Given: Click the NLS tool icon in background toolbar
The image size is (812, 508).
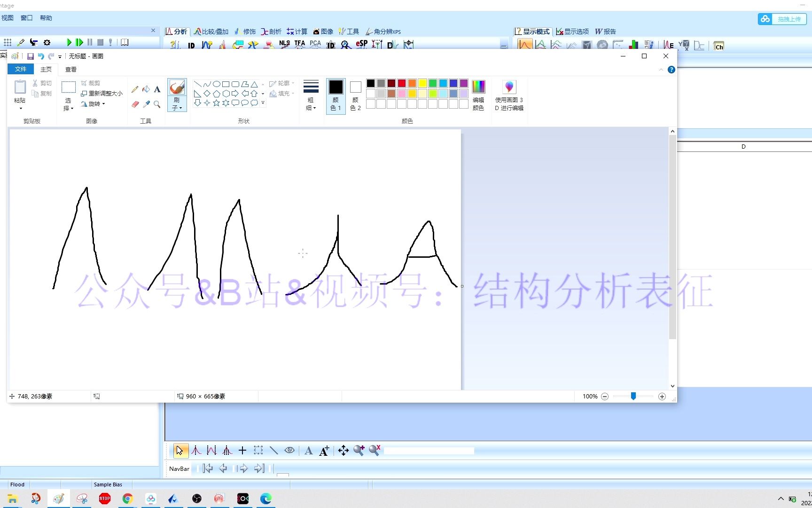Looking at the screenshot, I should (284, 44).
